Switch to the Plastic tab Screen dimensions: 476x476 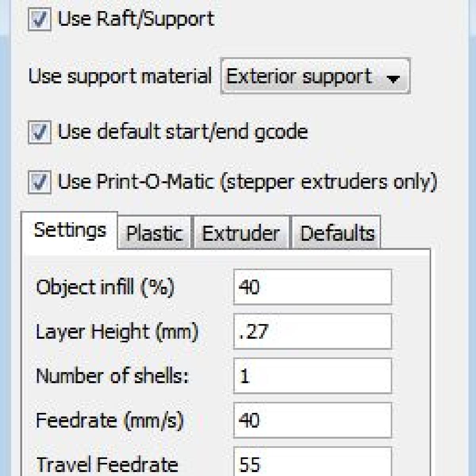[154, 233]
